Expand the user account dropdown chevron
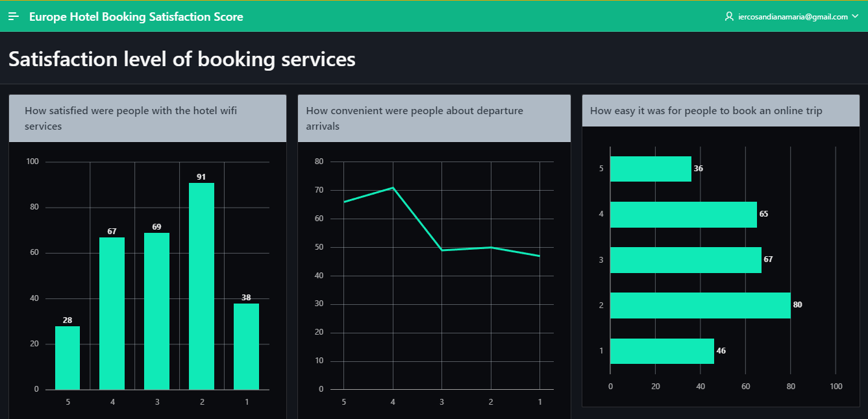Viewport: 868px width, 419px height. pyautogui.click(x=854, y=17)
